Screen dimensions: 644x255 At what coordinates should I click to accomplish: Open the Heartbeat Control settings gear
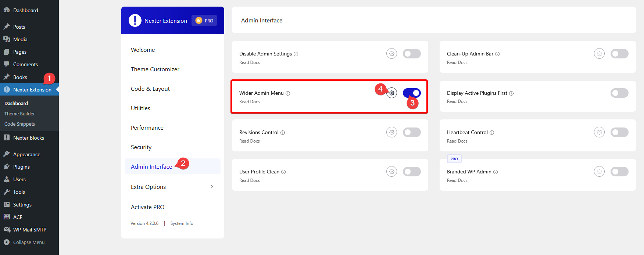pyautogui.click(x=599, y=132)
